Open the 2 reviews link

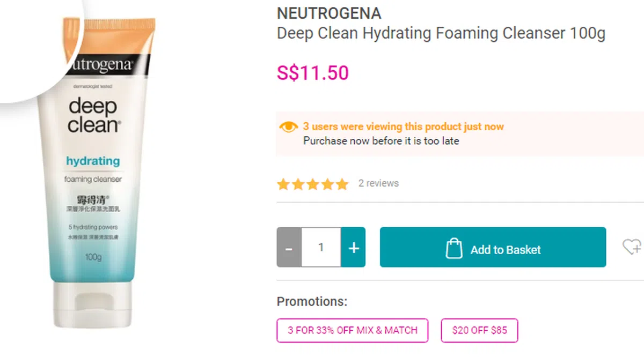(378, 183)
